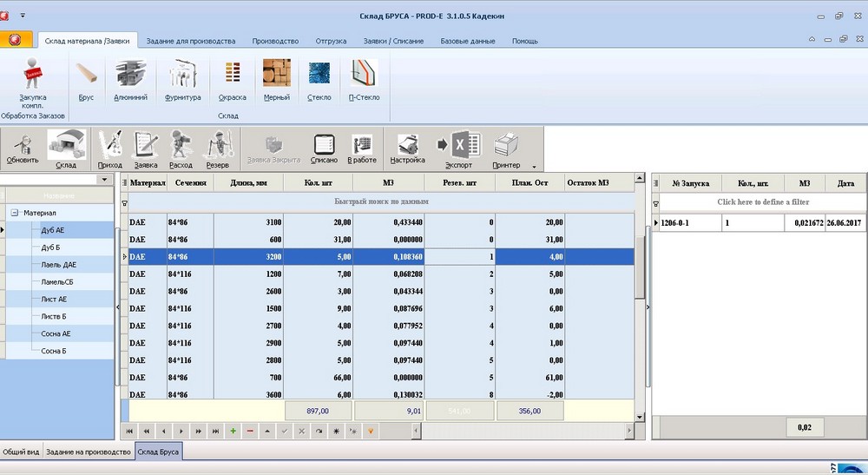
Task: Open the Базовые данные tab
Action: tap(468, 41)
